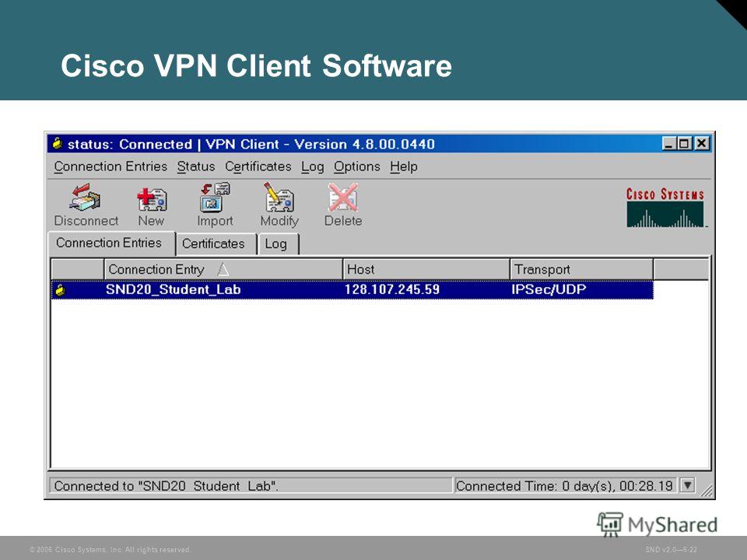This screenshot has height=560, width=747.
Task: Click the IPSec/UDP transport cell
Action: tap(549, 290)
